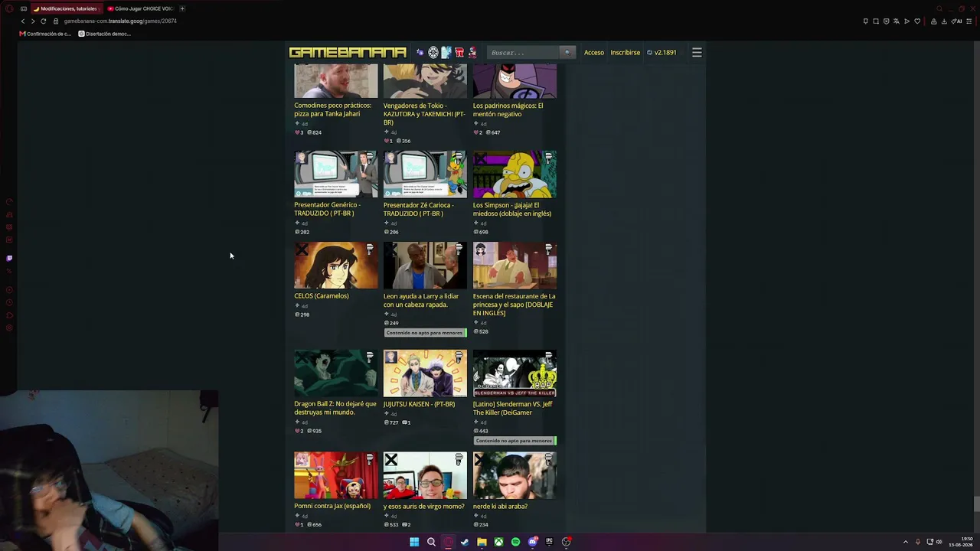Viewport: 980px width, 551px height.
Task: Open the JUJUTSU KAISEN thumbnail
Action: click(x=425, y=373)
